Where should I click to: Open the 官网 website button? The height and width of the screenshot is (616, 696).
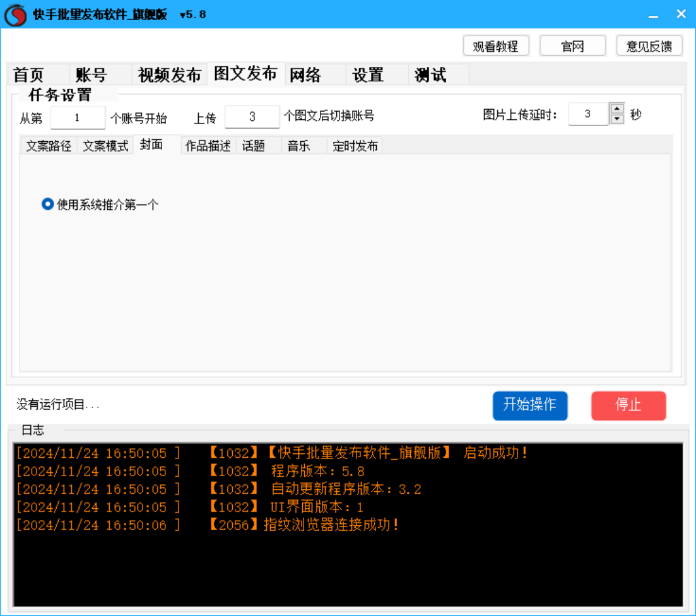(572, 46)
